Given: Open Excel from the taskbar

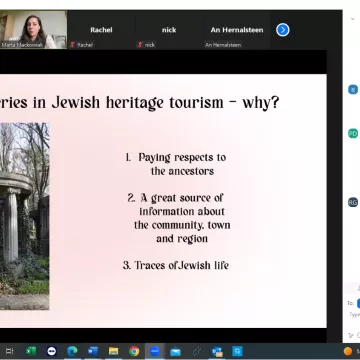Looking at the screenshot, I should point(31,351).
